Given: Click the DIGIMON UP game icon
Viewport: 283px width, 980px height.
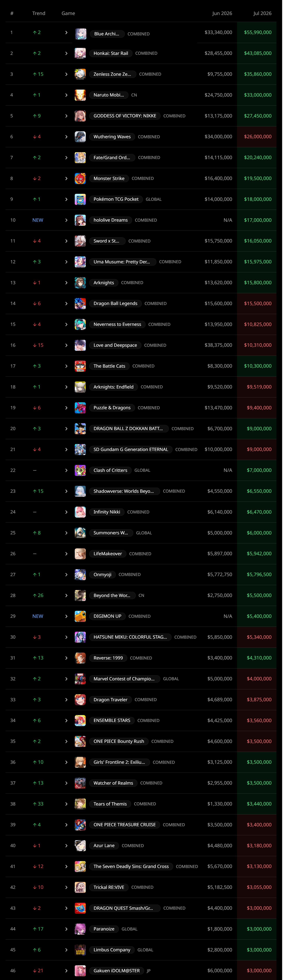Looking at the screenshot, I should (x=80, y=616).
